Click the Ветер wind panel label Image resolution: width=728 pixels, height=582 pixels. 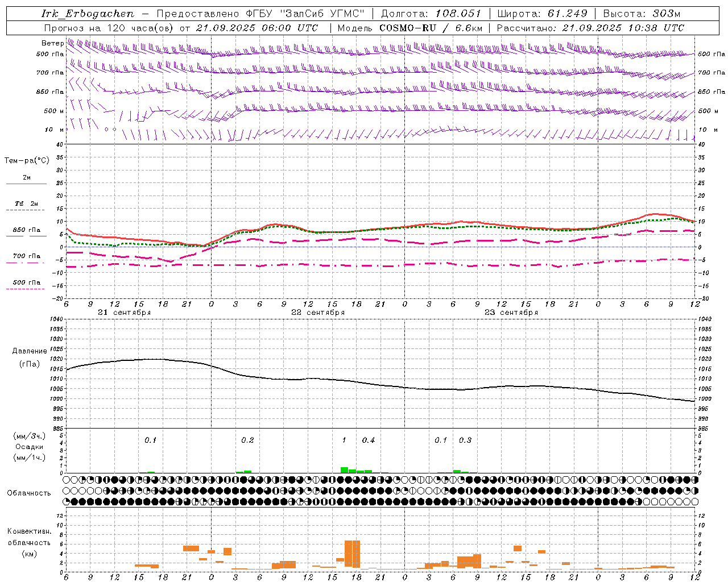[x=52, y=43]
